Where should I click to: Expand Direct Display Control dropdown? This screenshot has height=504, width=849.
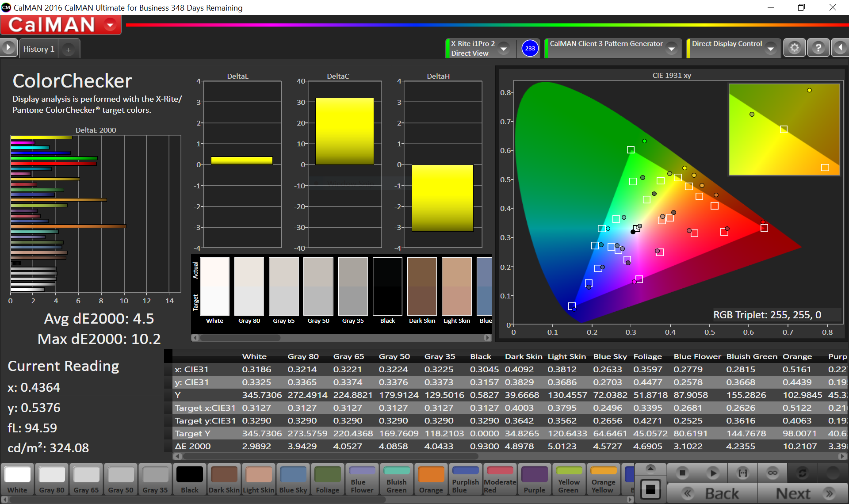[x=771, y=49]
